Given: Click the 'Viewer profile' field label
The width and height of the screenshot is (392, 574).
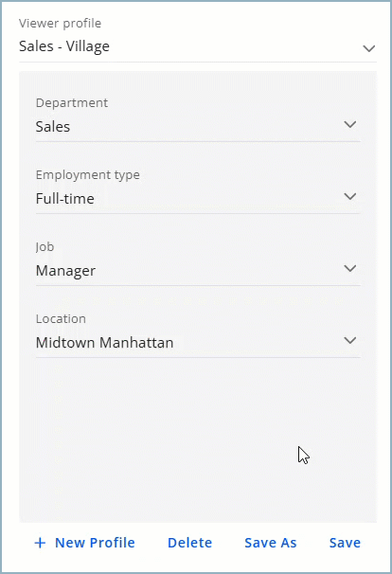Looking at the screenshot, I should [x=60, y=24].
